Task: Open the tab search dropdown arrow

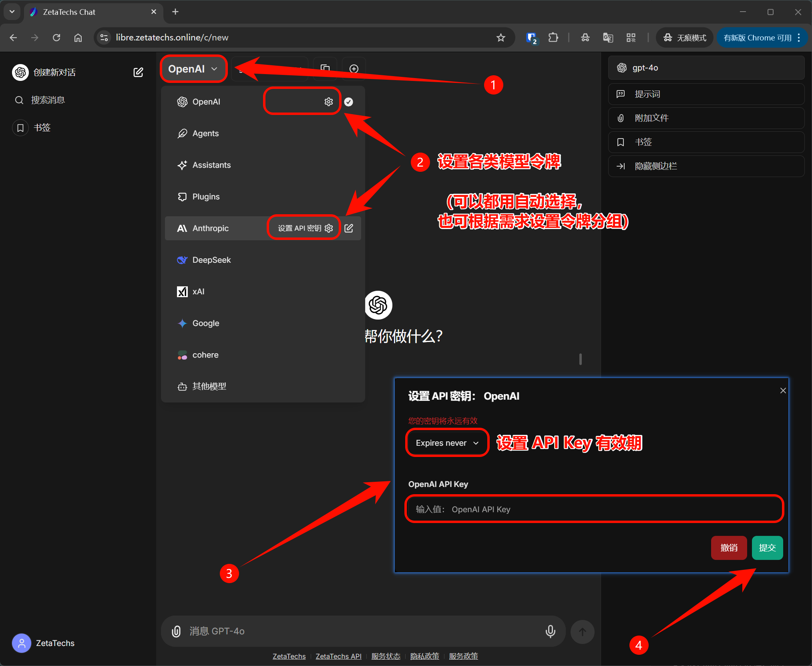Action: pos(12,12)
